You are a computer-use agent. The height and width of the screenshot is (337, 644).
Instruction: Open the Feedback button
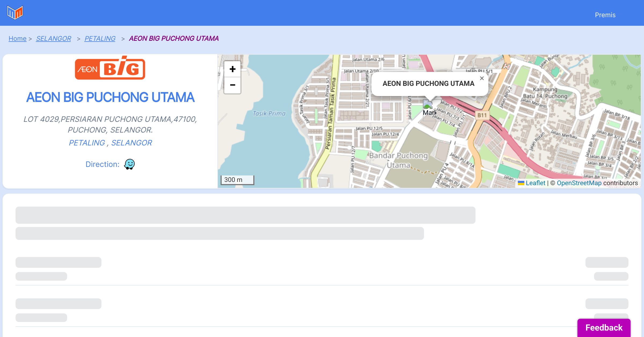604,328
